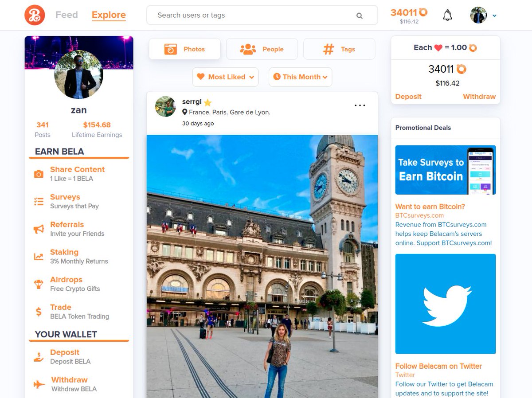
Task: Click the Trade dollar icon
Action: coord(38,311)
